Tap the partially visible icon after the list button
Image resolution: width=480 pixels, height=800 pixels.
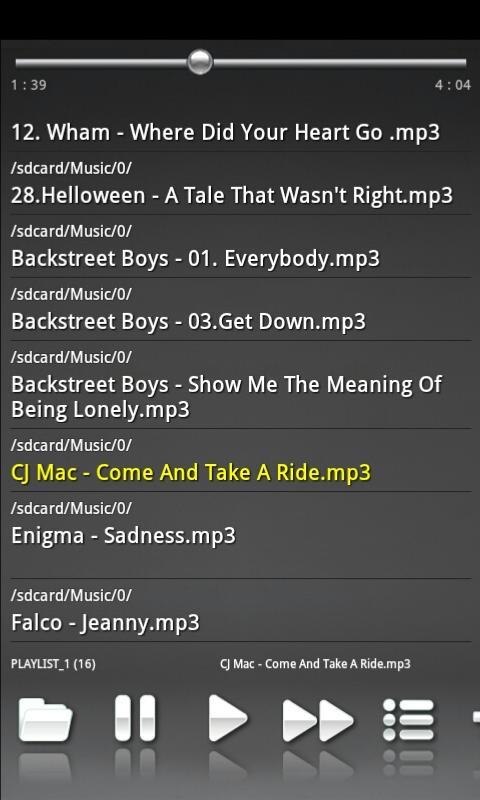(476, 718)
